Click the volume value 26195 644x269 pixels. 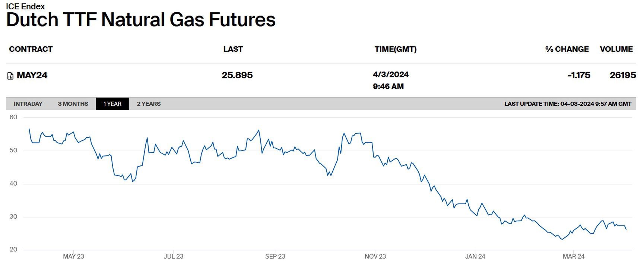[622, 75]
